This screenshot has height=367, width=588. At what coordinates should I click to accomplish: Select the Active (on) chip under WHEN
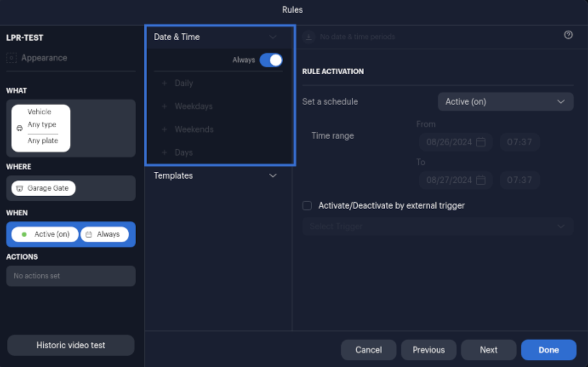45,234
